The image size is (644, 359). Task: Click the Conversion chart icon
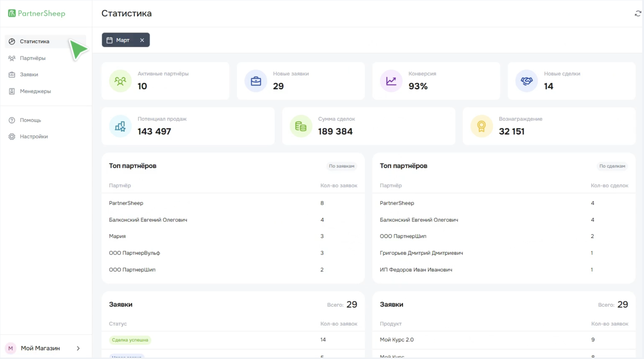click(391, 81)
